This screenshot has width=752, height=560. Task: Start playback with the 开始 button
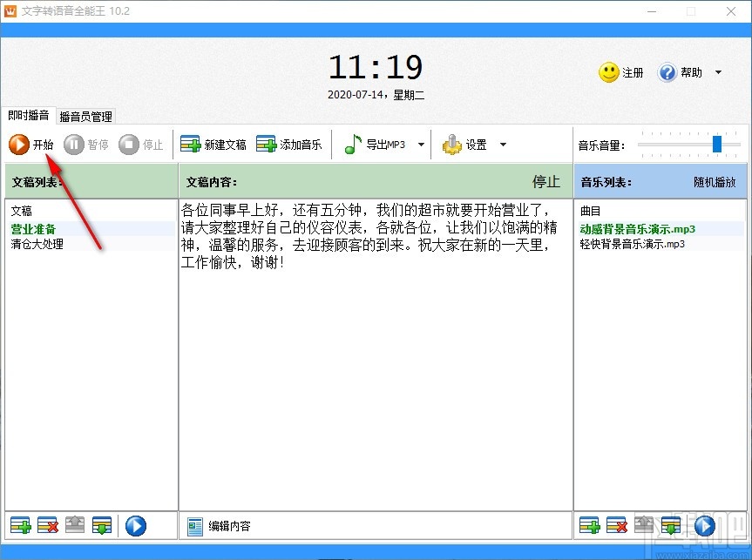pos(32,145)
